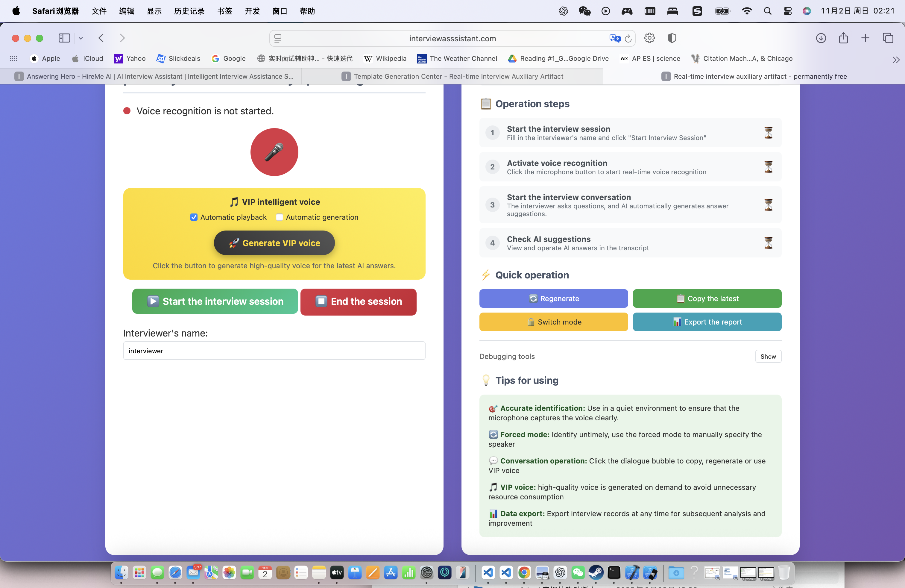Reload the current page

(x=628, y=38)
